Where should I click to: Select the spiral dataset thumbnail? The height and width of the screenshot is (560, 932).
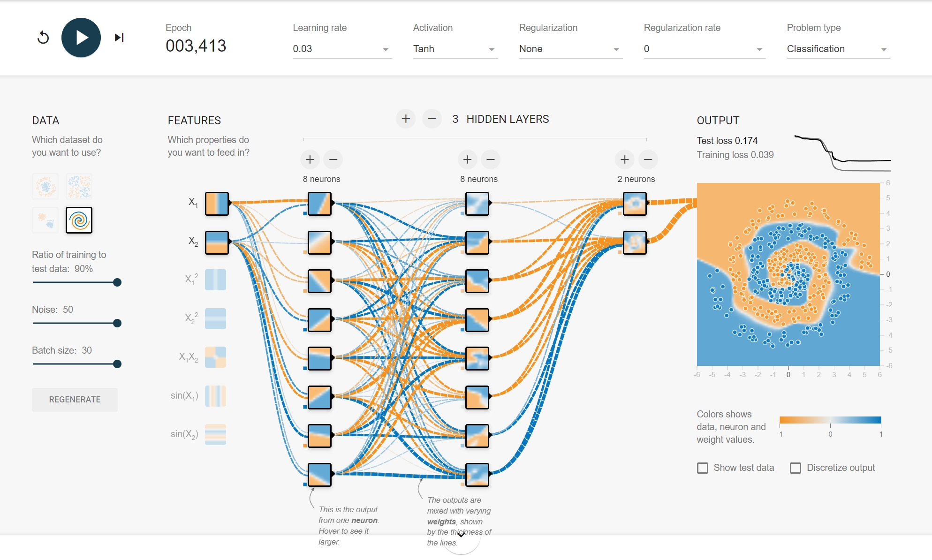79,220
